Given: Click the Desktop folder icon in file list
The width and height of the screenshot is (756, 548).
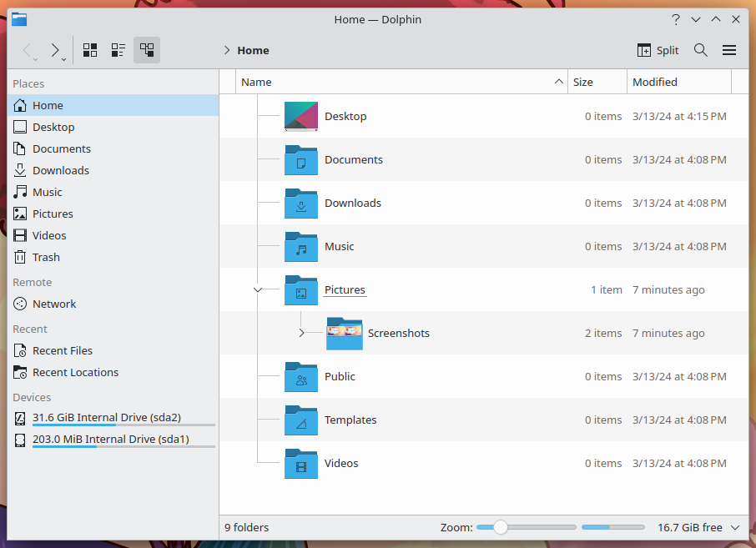Looking at the screenshot, I should pos(301,116).
